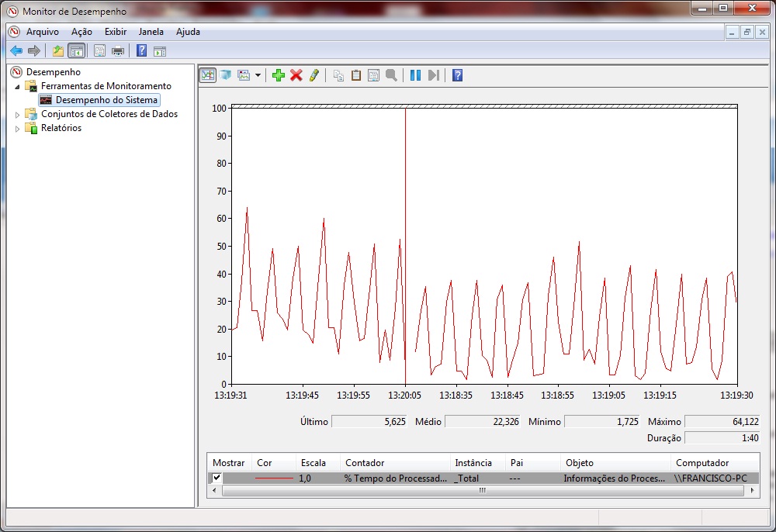
Task: Click the printer icon in main toolbar
Action: click(x=118, y=50)
